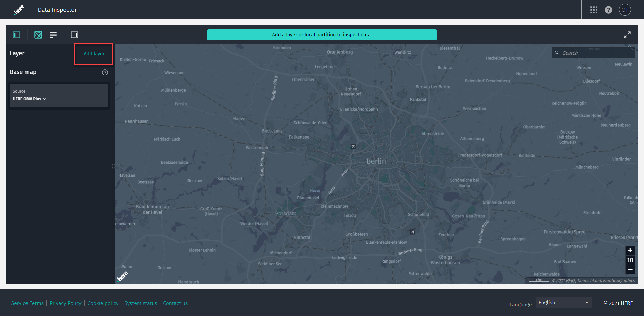Zoom in with the plus button
Screen dimensions: 644x316
click(630, 250)
